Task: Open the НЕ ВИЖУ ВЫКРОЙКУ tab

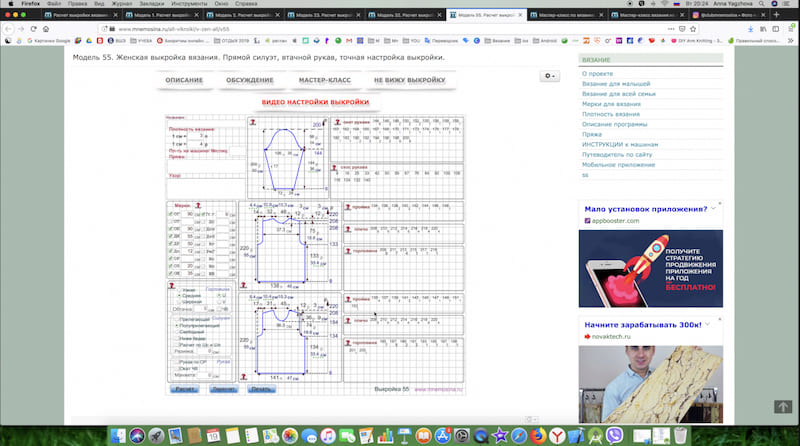Action: click(410, 80)
